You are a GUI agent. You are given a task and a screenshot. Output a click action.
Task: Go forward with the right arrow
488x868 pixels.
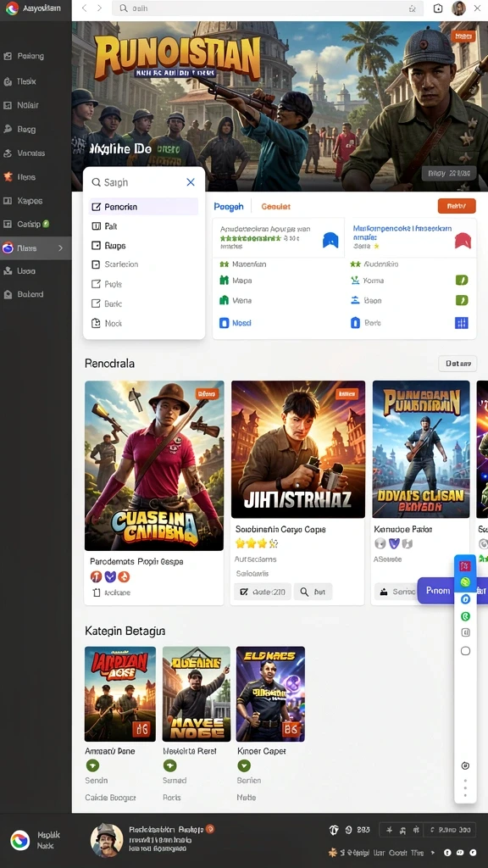point(100,8)
